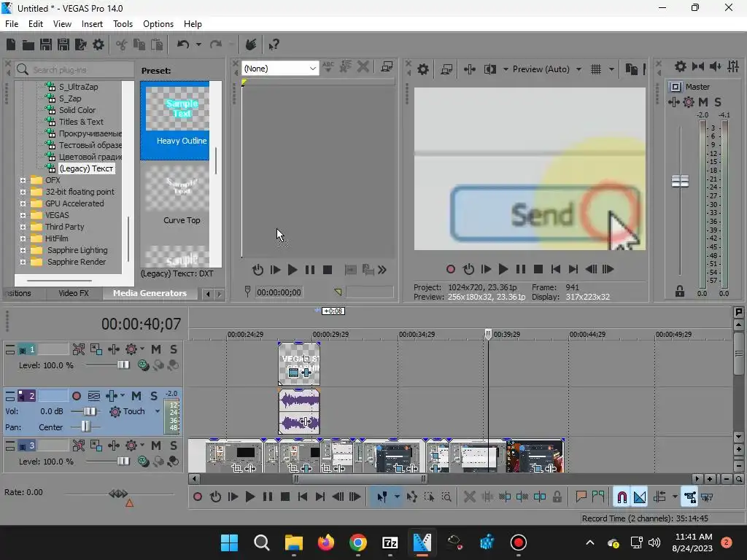Viewport: 747px width, 560px height.
Task: Select the Heavy Outline preset
Action: point(175,120)
